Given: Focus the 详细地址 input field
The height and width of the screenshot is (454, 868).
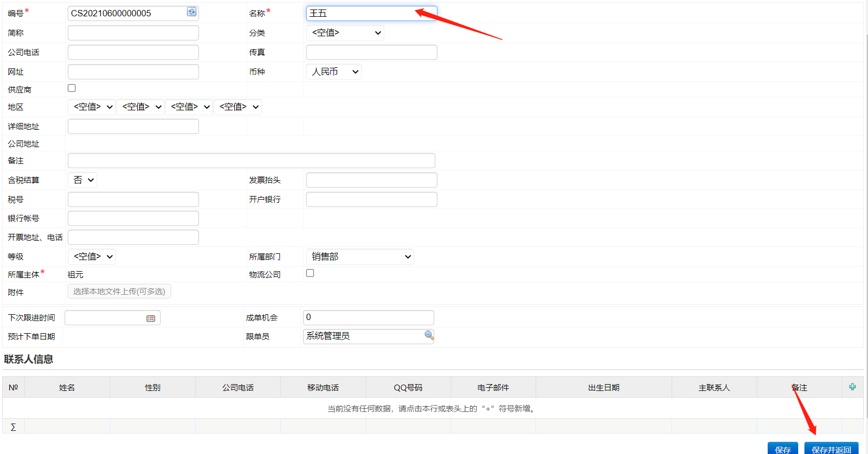Looking at the screenshot, I should coord(133,126).
